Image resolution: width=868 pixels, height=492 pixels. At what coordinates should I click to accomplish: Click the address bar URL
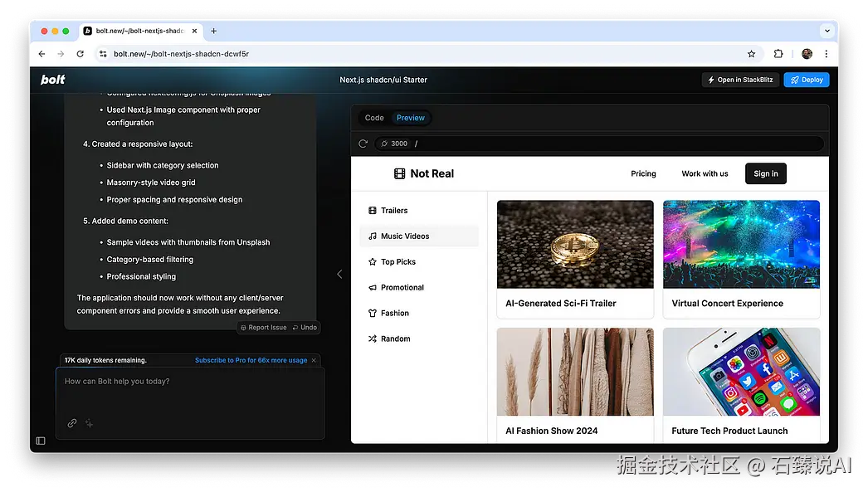[x=181, y=54]
